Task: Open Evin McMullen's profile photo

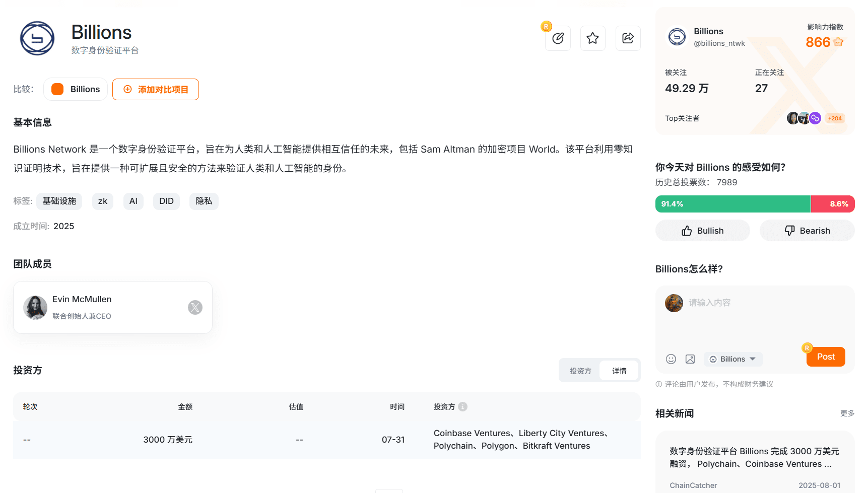Action: pos(35,307)
